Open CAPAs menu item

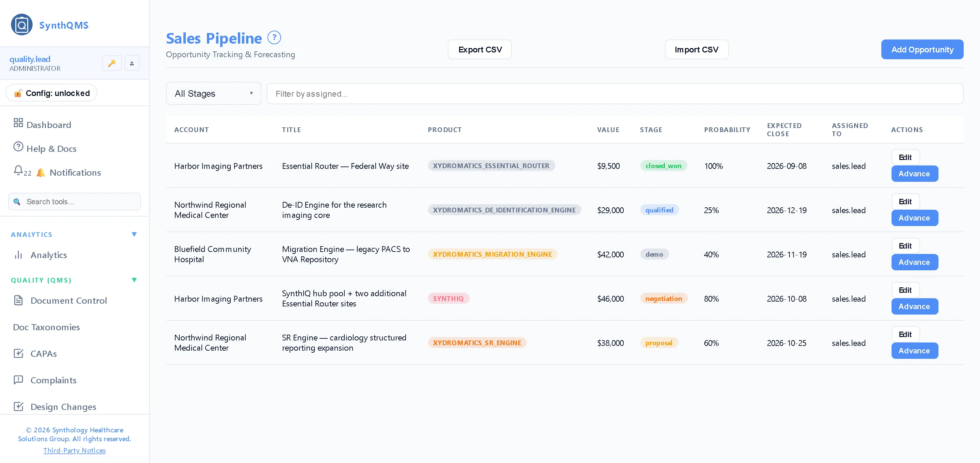(x=43, y=353)
